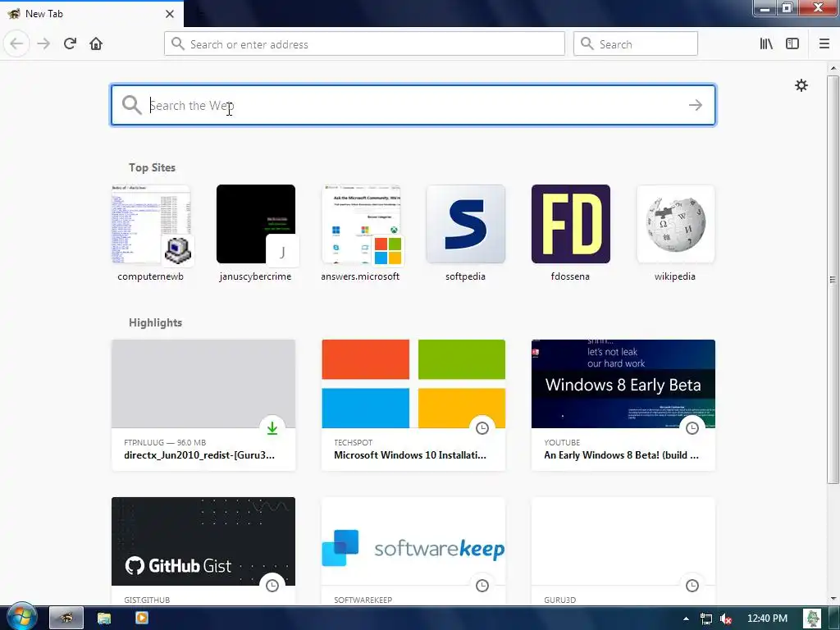Image resolution: width=840 pixels, height=630 pixels.
Task: Click the browser taskbar button
Action: coord(66,618)
